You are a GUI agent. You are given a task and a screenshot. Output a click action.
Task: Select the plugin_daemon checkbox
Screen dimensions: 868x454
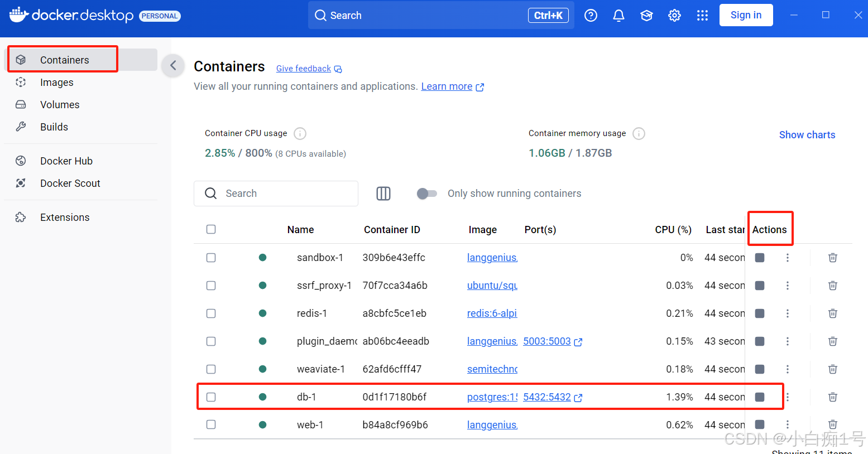pos(211,341)
